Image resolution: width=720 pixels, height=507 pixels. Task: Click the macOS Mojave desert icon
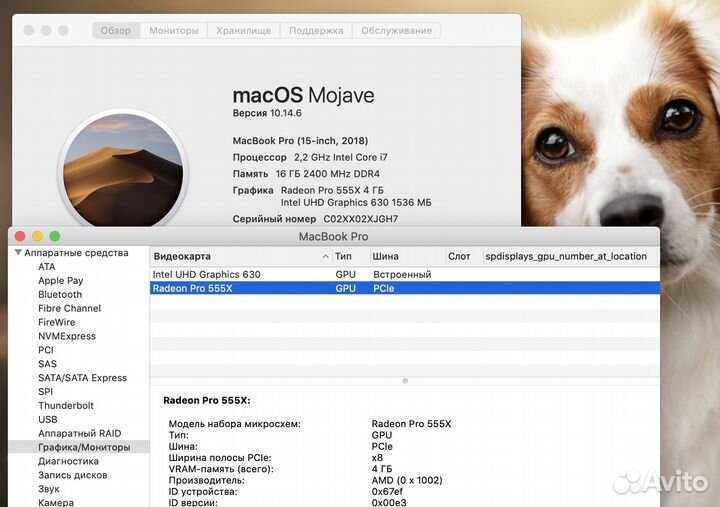click(x=123, y=169)
